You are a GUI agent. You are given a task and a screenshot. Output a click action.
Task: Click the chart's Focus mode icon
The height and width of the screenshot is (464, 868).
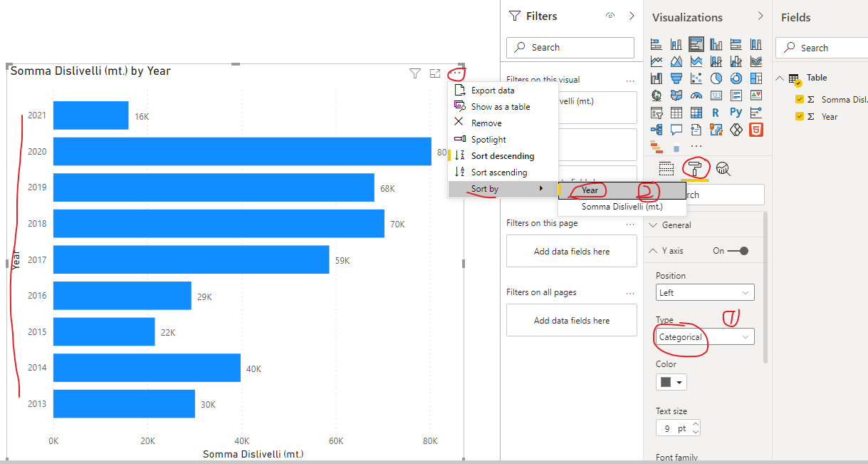[x=435, y=73]
